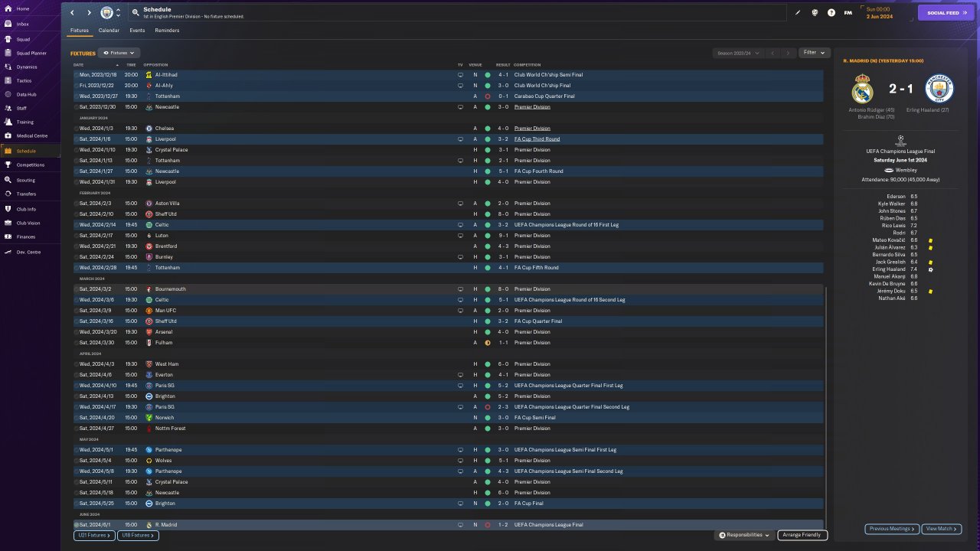Open the Staff icon
Screen dimensions: 980x551
click(8, 108)
